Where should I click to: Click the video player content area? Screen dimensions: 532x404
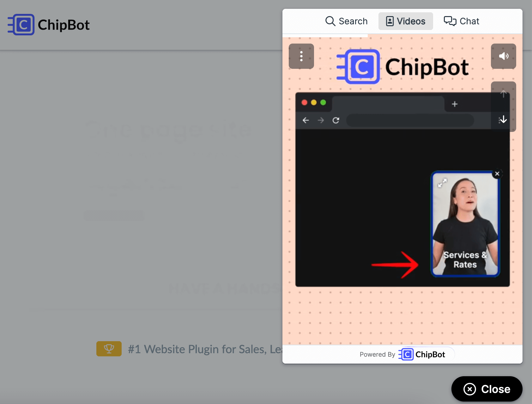pos(402,189)
